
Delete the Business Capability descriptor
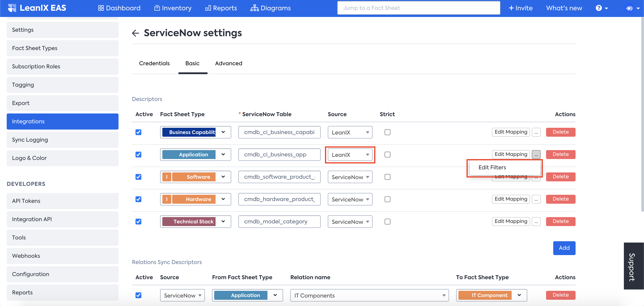pos(561,132)
